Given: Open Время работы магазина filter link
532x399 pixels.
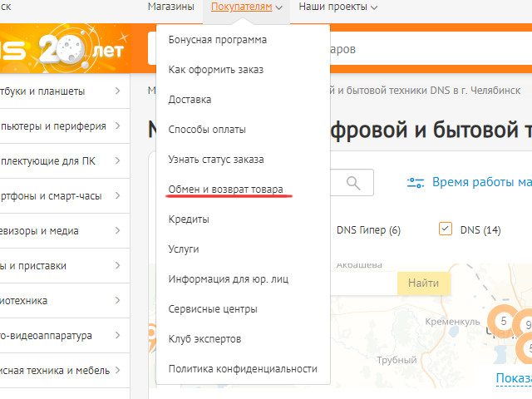Looking at the screenshot, I should 482,182.
